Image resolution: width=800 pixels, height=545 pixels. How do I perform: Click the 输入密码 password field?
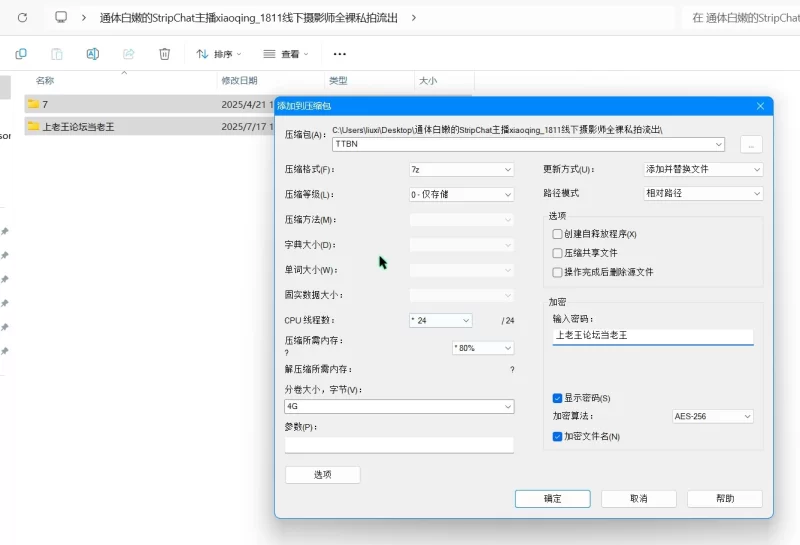[x=653, y=336]
